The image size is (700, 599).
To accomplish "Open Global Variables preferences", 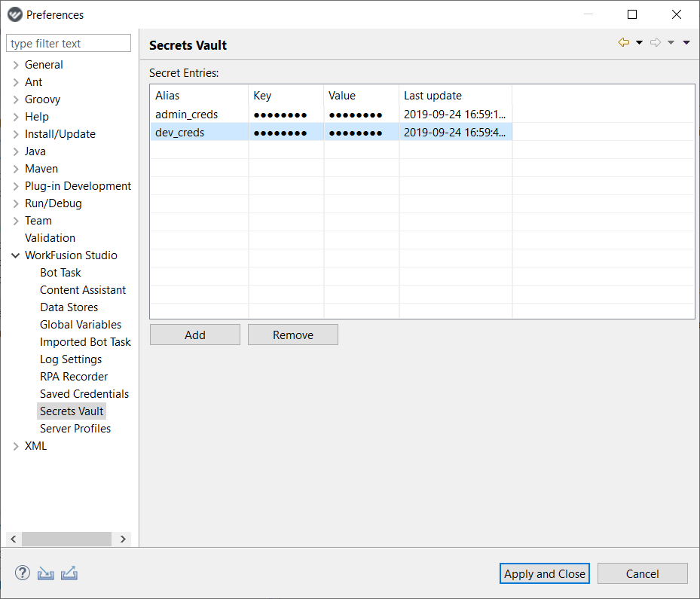I will point(81,325).
